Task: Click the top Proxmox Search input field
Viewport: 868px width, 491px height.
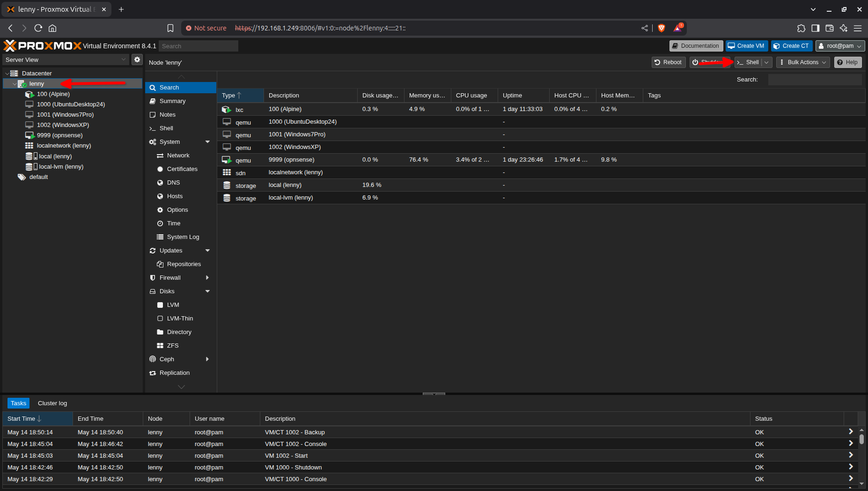Action: click(199, 46)
